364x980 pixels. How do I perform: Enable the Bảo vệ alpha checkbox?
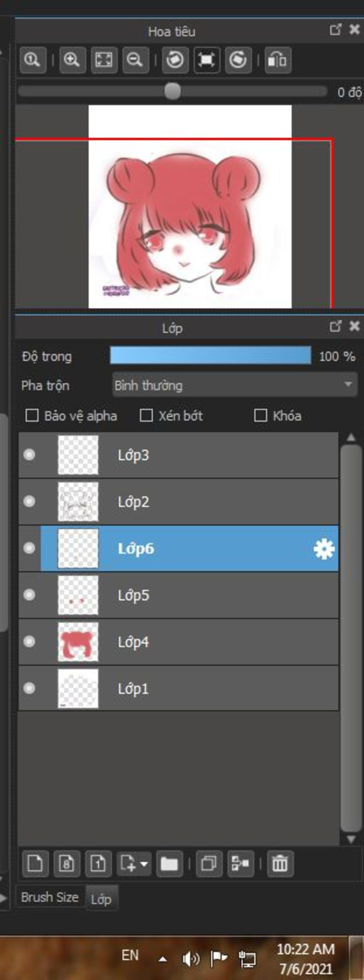click(x=32, y=415)
